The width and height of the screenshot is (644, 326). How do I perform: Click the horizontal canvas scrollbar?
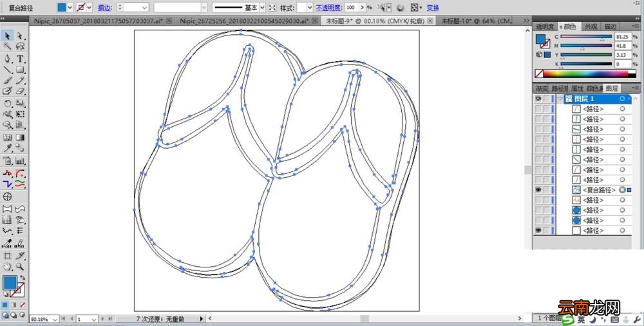pyautogui.click(x=366, y=318)
